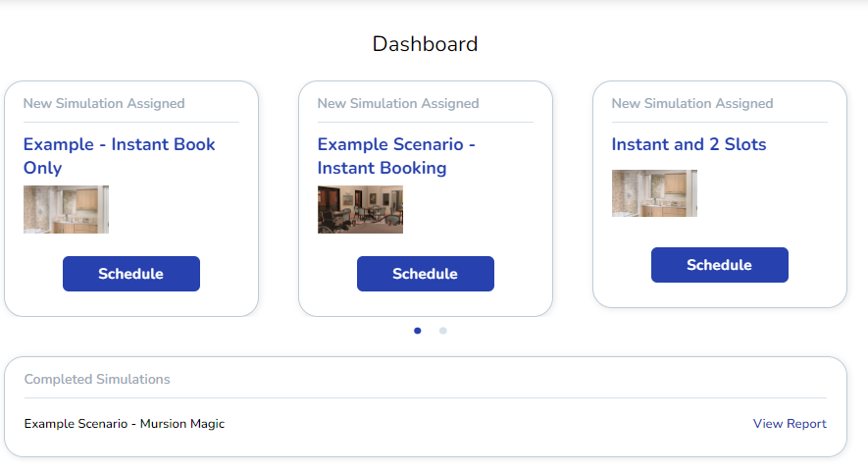The height and width of the screenshot is (473, 868).
Task: Click the Completed Simulations section label
Action: pos(97,379)
